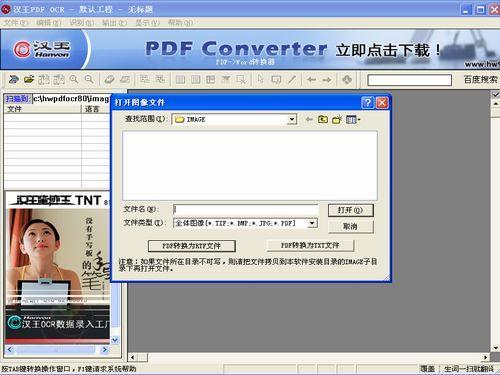Screen dimensions: 500x375
Task: Expand the 查找范围 IMAGE folder dropdown
Action: coord(292,119)
